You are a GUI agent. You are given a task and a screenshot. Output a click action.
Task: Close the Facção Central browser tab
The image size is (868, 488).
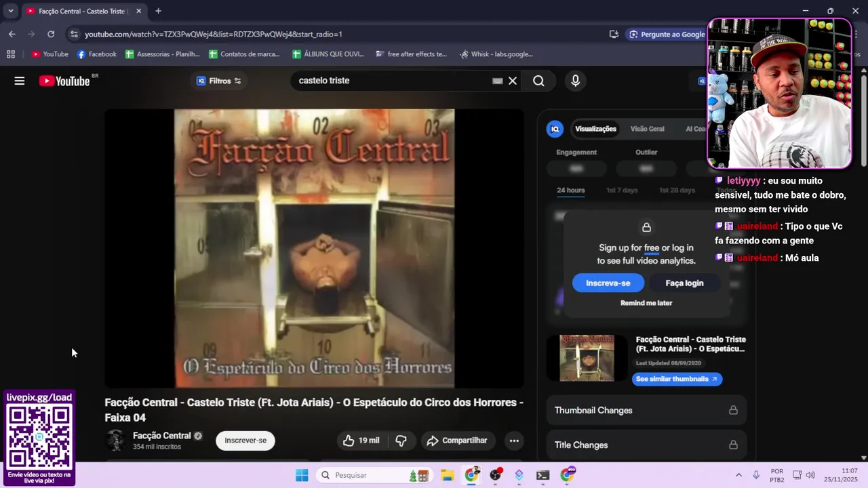tap(139, 11)
